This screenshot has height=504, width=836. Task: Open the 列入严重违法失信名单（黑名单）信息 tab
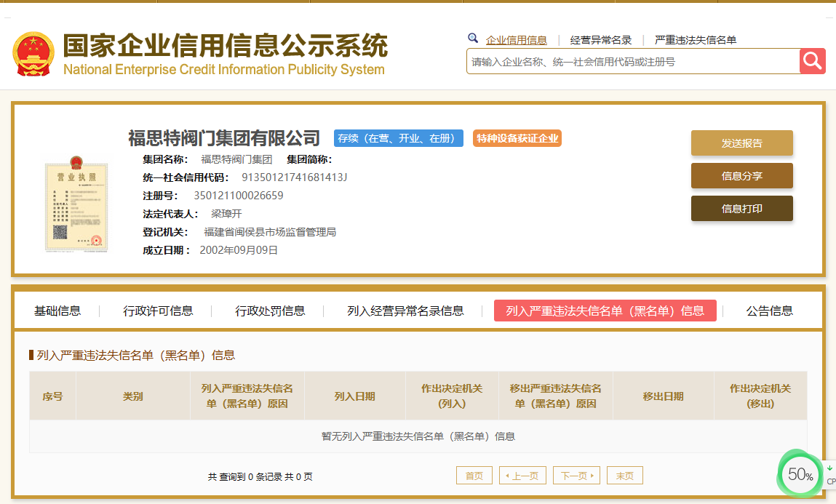click(605, 311)
